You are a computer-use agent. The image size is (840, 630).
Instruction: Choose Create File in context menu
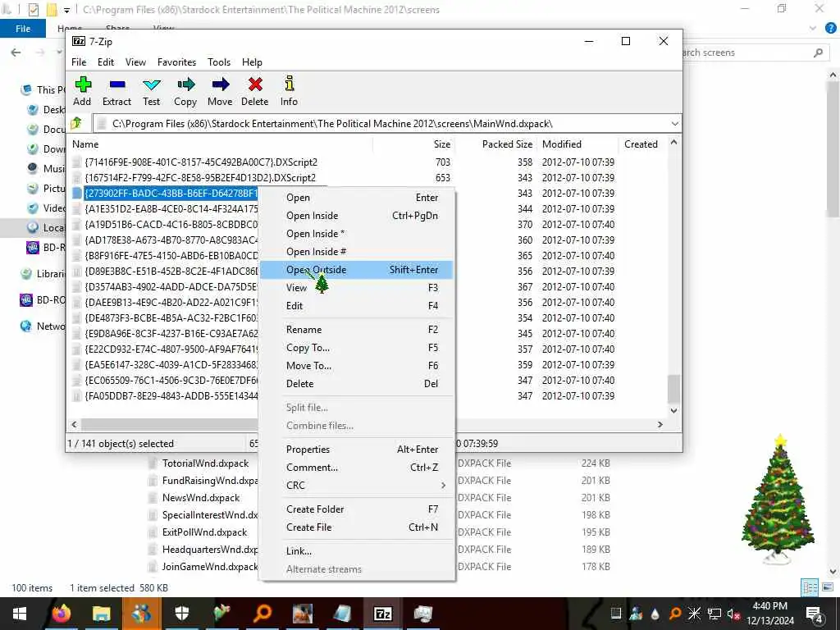click(356, 527)
